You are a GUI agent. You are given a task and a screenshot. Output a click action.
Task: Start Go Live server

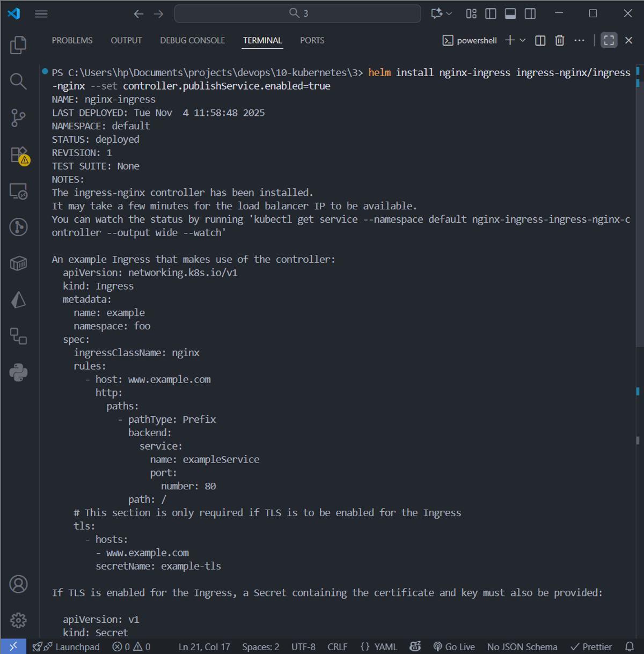tap(454, 646)
